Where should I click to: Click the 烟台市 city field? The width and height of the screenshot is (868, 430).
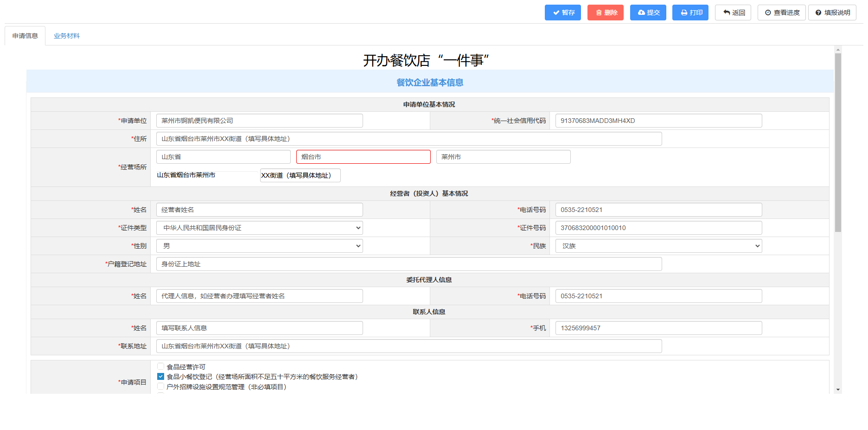tap(363, 157)
